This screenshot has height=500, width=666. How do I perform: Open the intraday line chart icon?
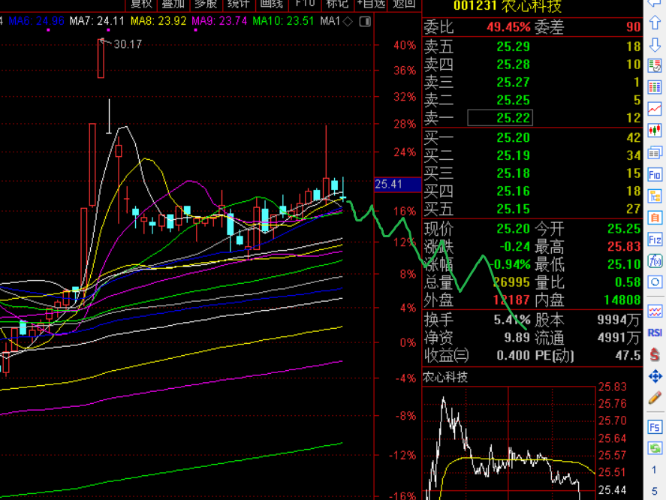[x=655, y=109]
